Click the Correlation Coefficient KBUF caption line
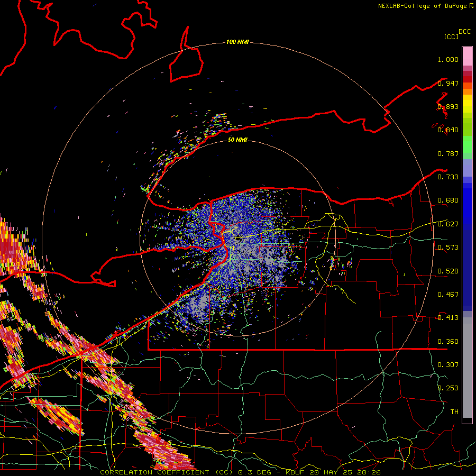The width and height of the screenshot is (476, 476). point(240,472)
